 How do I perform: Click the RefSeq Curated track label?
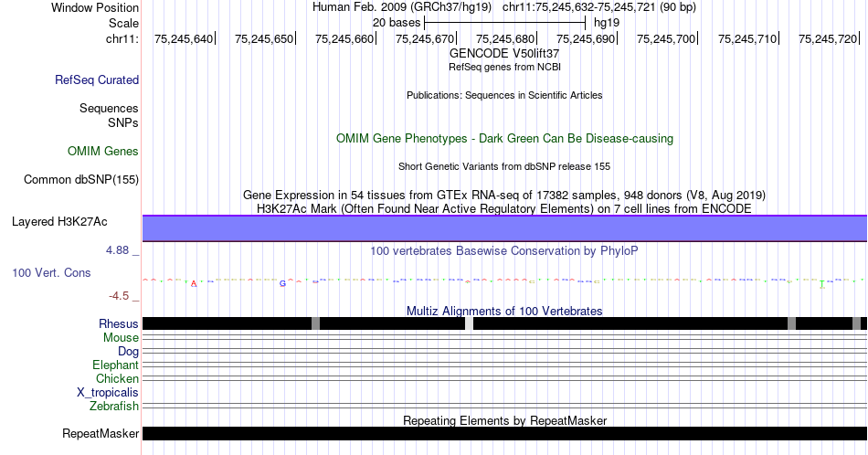[x=96, y=79]
